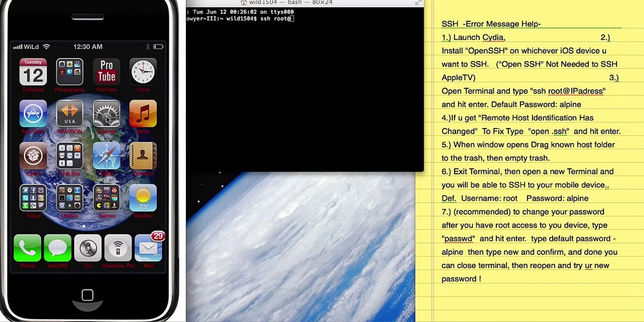This screenshot has width=644, height=322.
Task: Click "root@IPadress" in the note
Action: (576, 91)
